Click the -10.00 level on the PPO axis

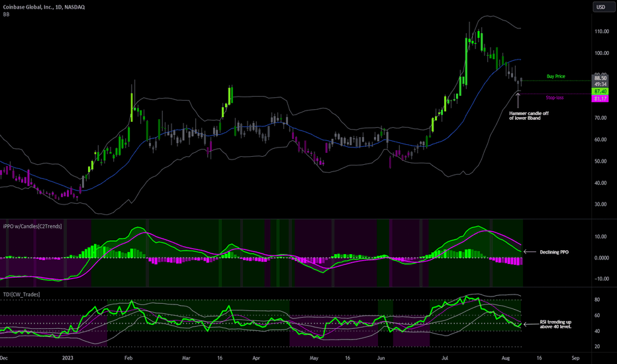(602, 279)
